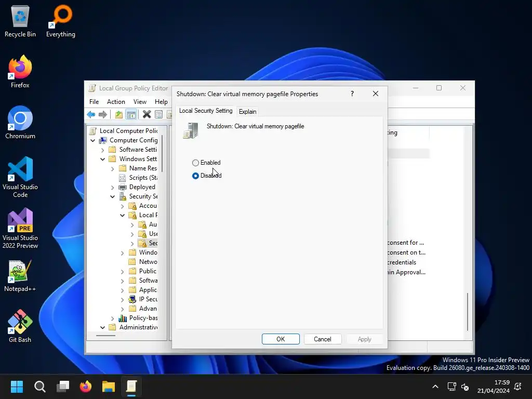Screen dimensions: 532x399
Task: Toggle Show/Hide Console Tree toolbar icon
Action: click(x=131, y=114)
